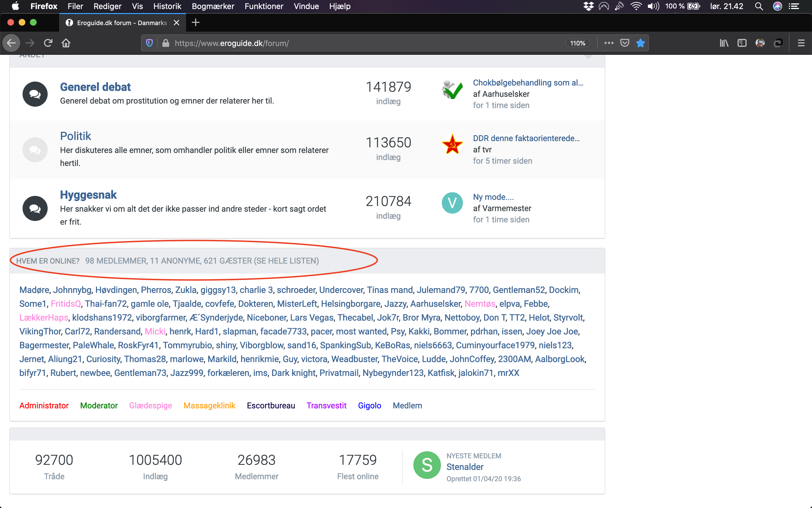This screenshot has width=812, height=508.
Task: Click the blue Gigolo legend label
Action: tap(369, 406)
